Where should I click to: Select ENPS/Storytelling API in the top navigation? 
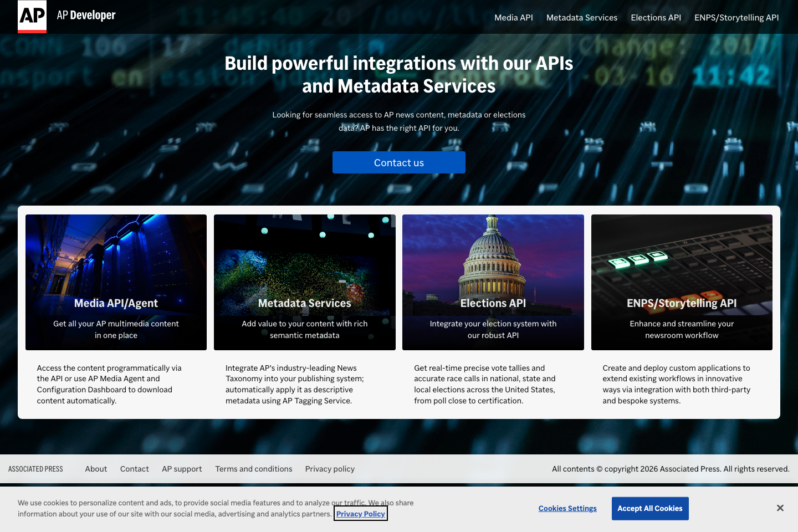click(736, 17)
